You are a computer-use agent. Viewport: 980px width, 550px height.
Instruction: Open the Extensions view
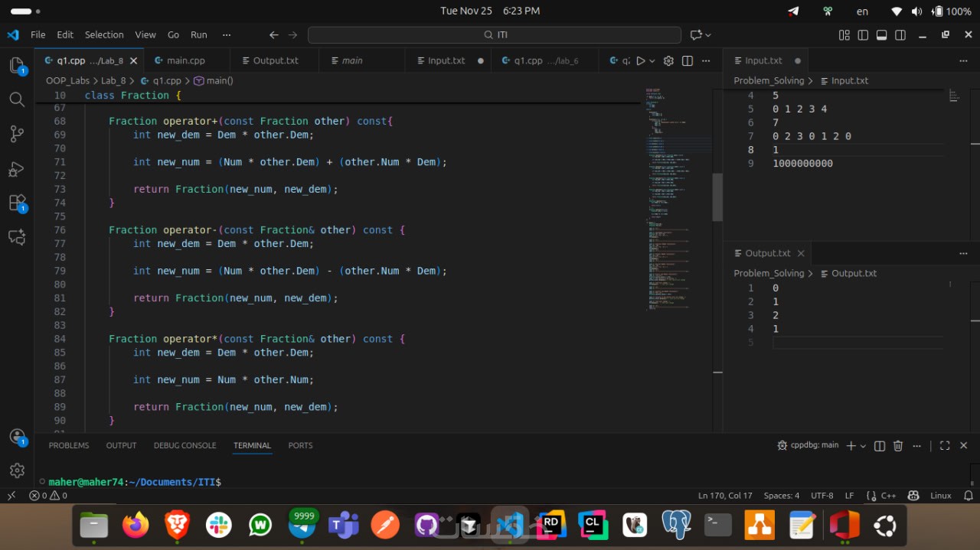pos(17,203)
